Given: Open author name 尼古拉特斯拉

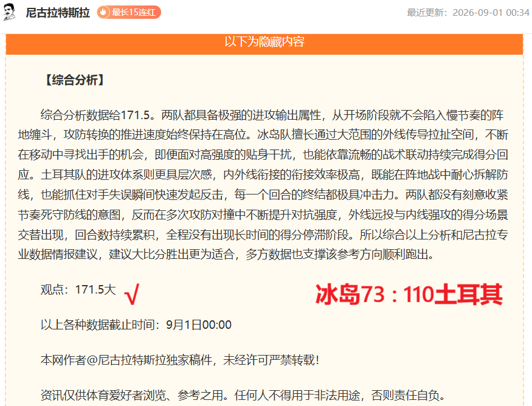Looking at the screenshot, I should [58, 13].
